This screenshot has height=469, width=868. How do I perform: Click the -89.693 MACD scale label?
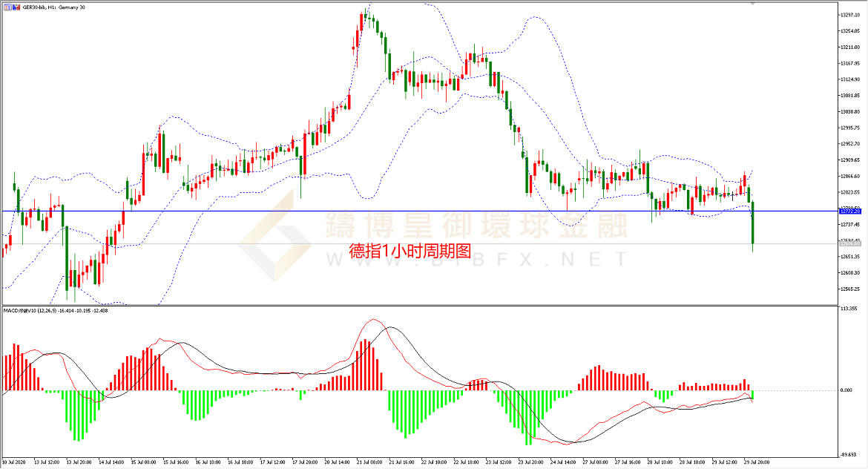pos(849,456)
